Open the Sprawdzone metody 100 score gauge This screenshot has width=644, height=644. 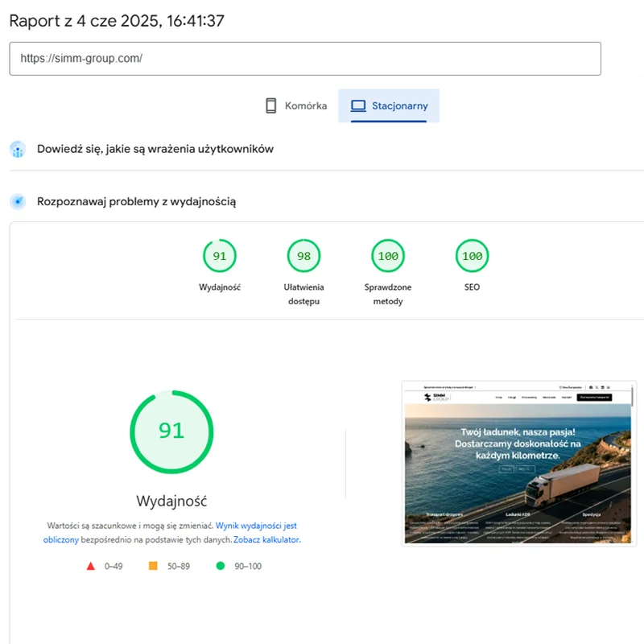388,256
